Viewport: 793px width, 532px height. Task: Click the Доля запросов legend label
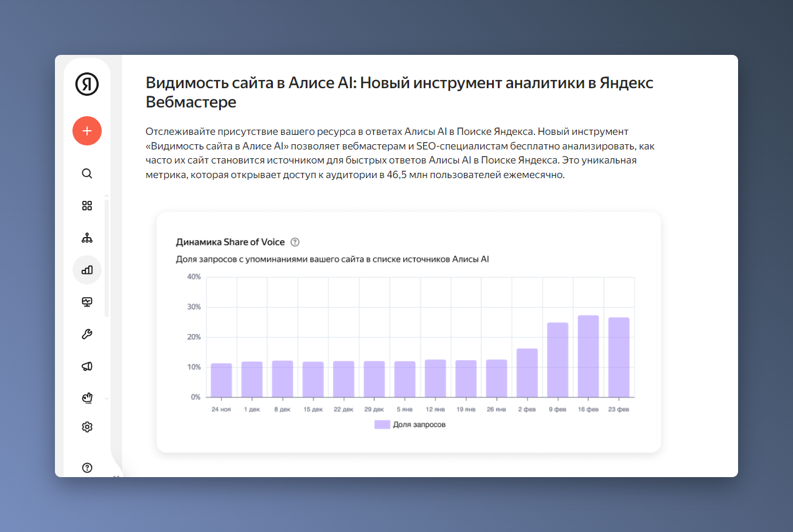[x=419, y=425]
